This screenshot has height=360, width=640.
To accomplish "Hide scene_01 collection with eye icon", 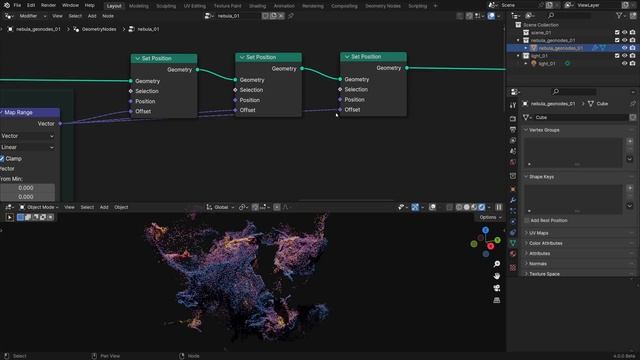I will point(624,32).
